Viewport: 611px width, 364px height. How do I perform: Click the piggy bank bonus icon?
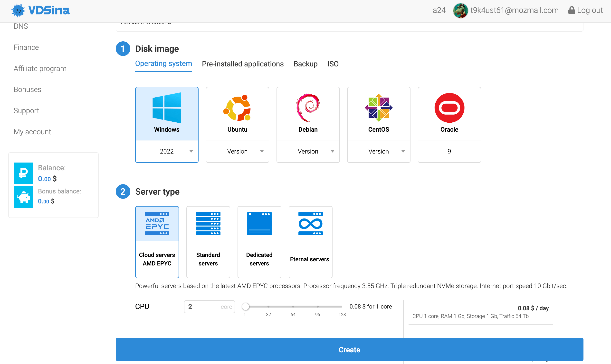[x=23, y=197]
